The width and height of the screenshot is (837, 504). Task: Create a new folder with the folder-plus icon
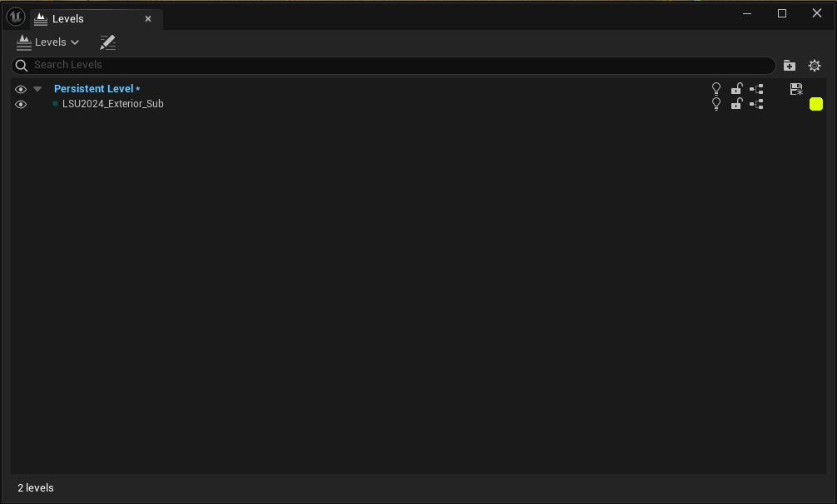pyautogui.click(x=789, y=66)
